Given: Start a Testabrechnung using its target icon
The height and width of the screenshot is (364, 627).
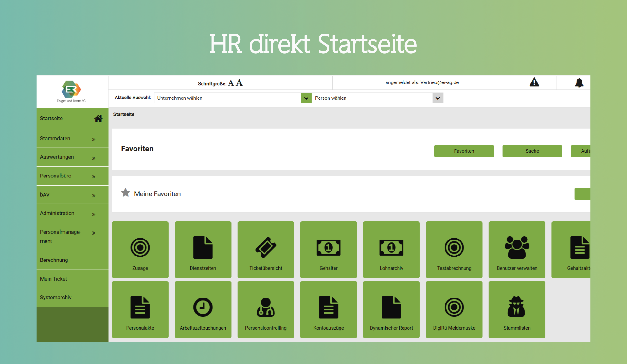Looking at the screenshot, I should (x=454, y=247).
